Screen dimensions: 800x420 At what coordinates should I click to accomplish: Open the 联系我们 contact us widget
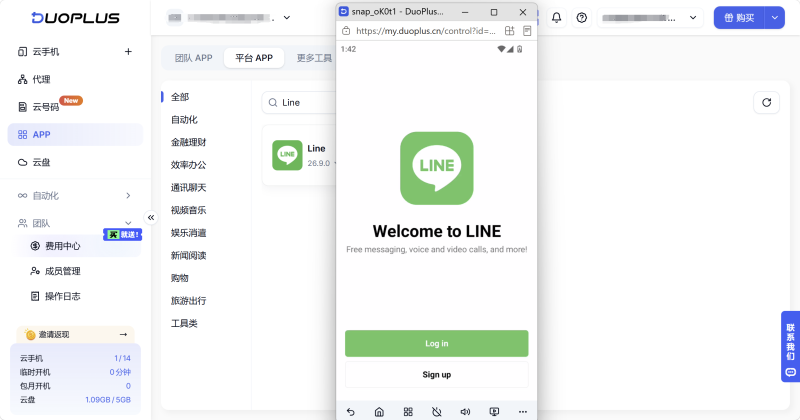[x=790, y=347]
